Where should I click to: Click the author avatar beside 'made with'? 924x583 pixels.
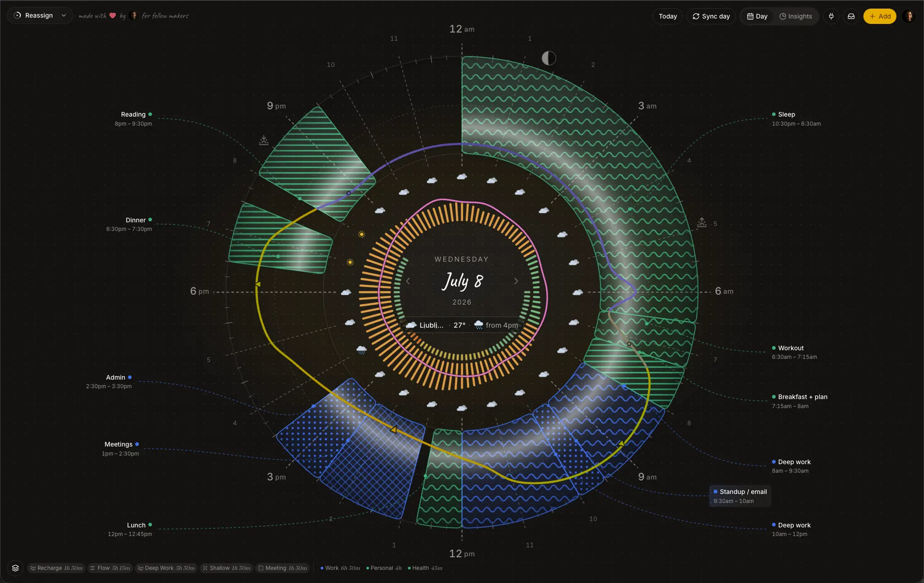(133, 15)
